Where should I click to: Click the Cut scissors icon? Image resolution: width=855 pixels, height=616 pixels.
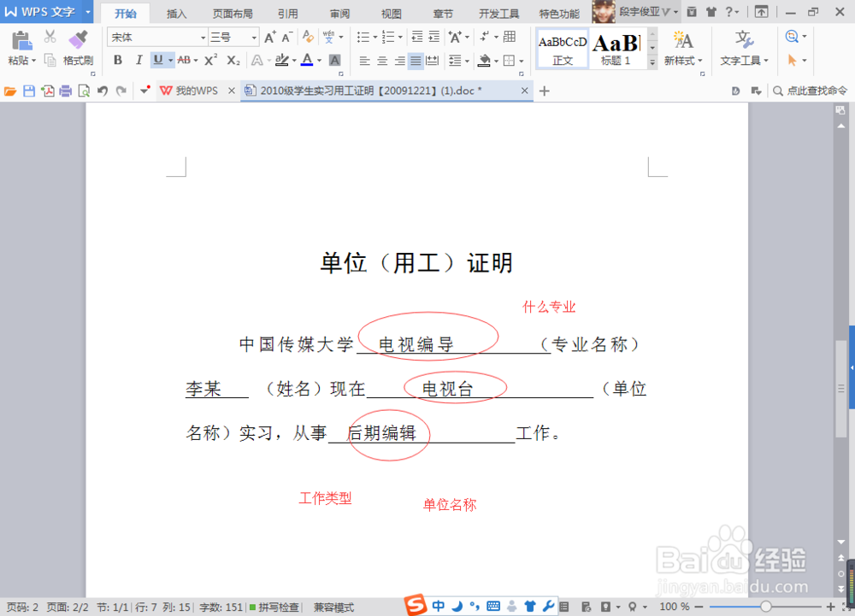(x=50, y=37)
